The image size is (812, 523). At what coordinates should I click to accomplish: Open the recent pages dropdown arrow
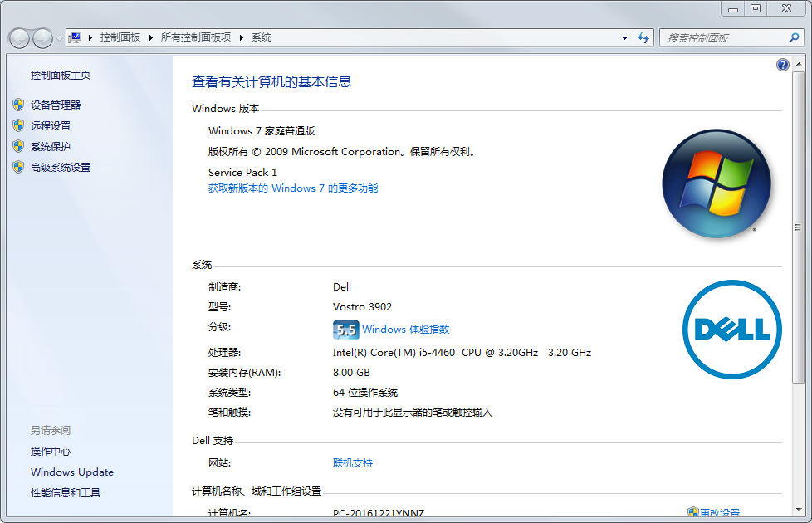[x=59, y=38]
